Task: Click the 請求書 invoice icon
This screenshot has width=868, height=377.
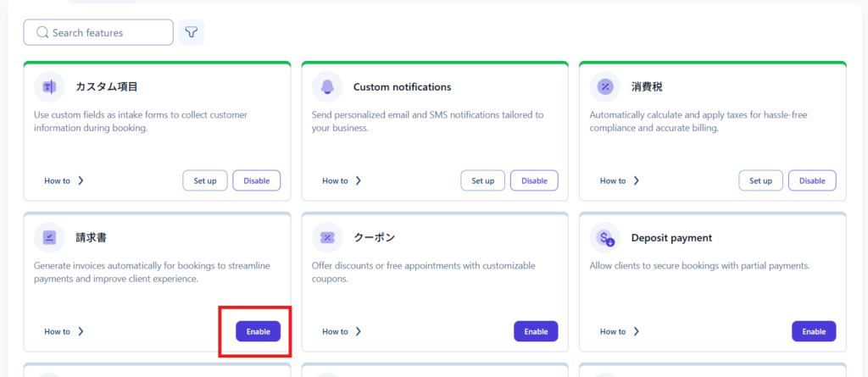Action: point(49,237)
